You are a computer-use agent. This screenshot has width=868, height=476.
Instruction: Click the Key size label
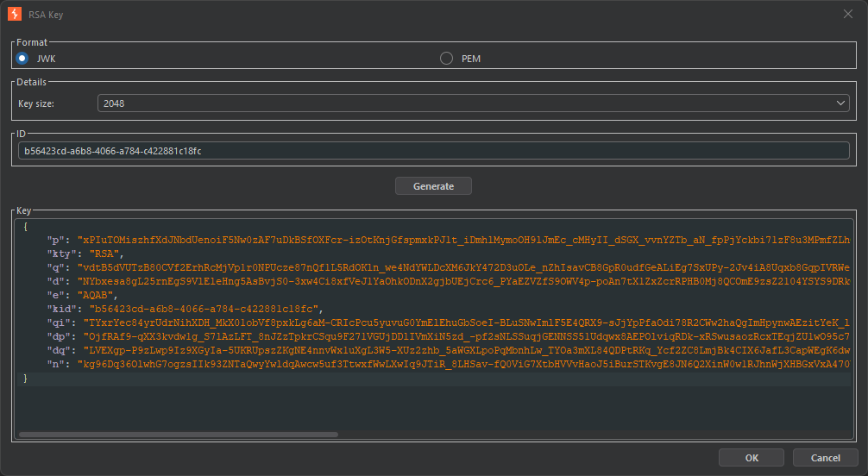click(x=36, y=103)
